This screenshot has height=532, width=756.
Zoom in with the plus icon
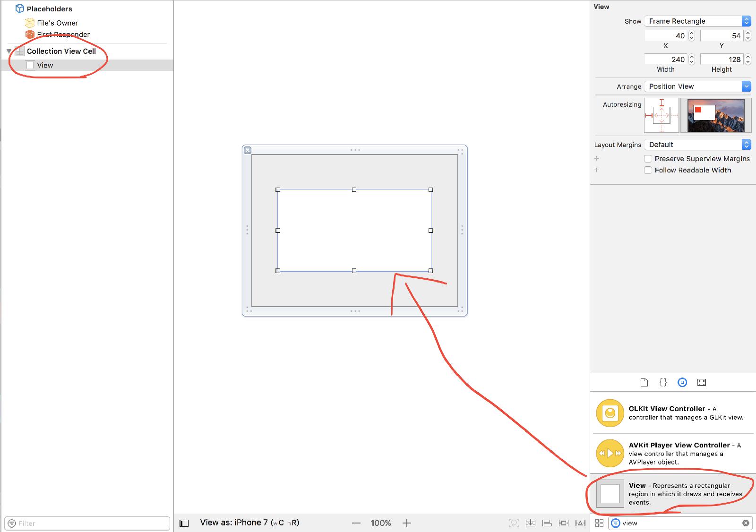point(407,523)
